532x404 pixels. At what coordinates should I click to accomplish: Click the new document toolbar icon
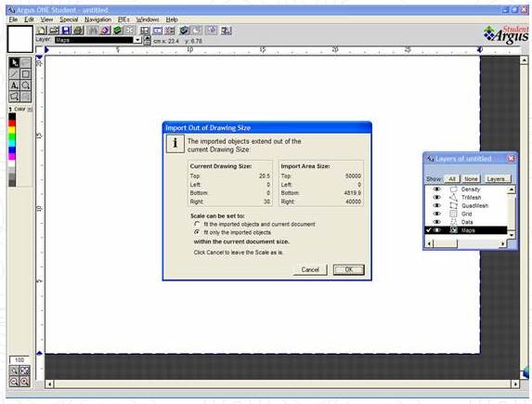pos(42,31)
